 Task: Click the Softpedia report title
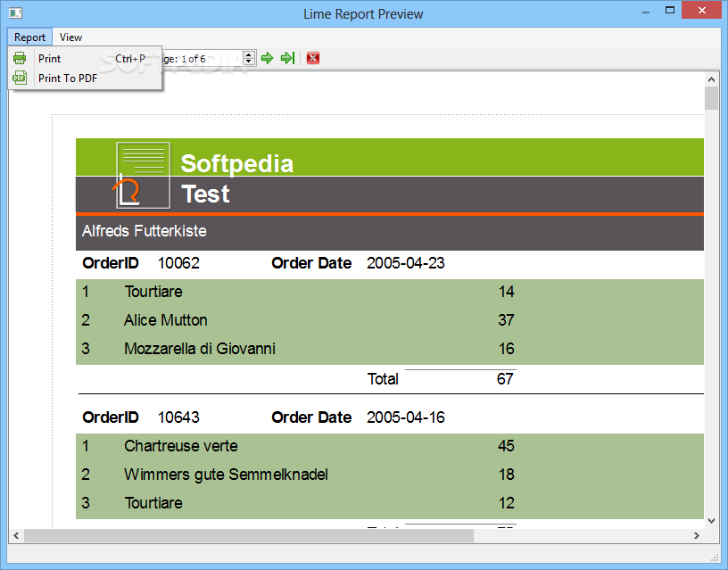click(236, 163)
